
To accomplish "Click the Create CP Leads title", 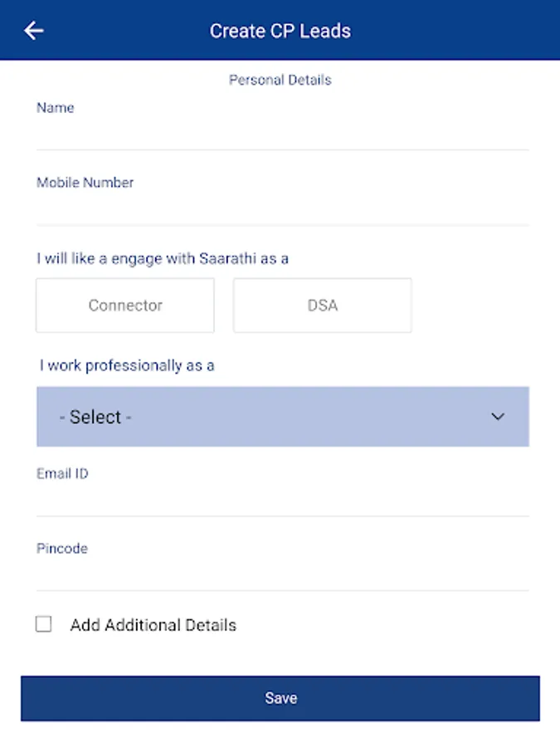I will point(280,32).
